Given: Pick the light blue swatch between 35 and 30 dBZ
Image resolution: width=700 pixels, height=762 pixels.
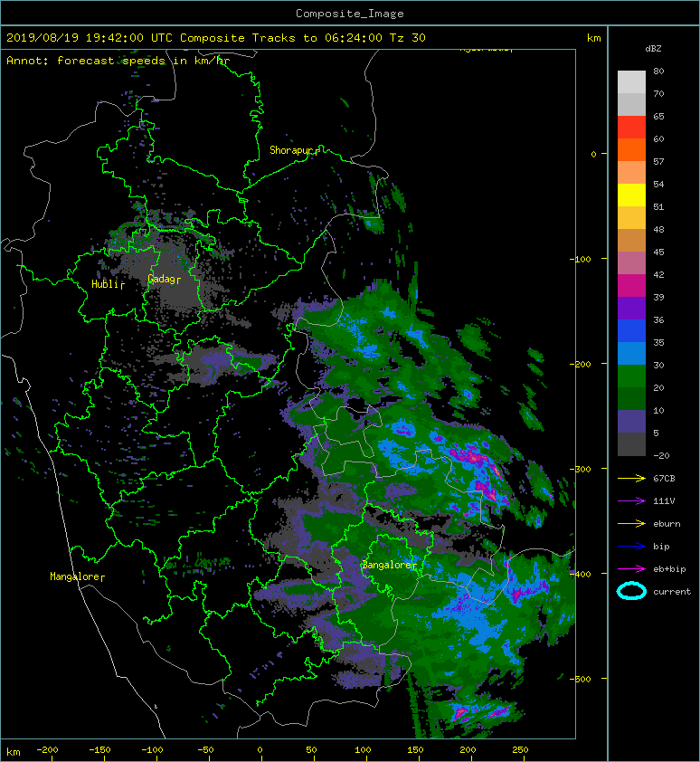Looking at the screenshot, I should [631, 353].
